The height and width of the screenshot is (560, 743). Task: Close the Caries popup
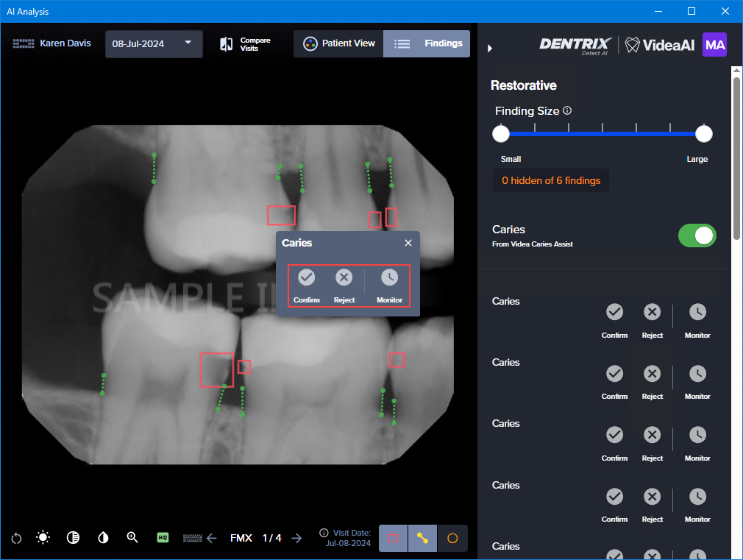[x=408, y=243]
